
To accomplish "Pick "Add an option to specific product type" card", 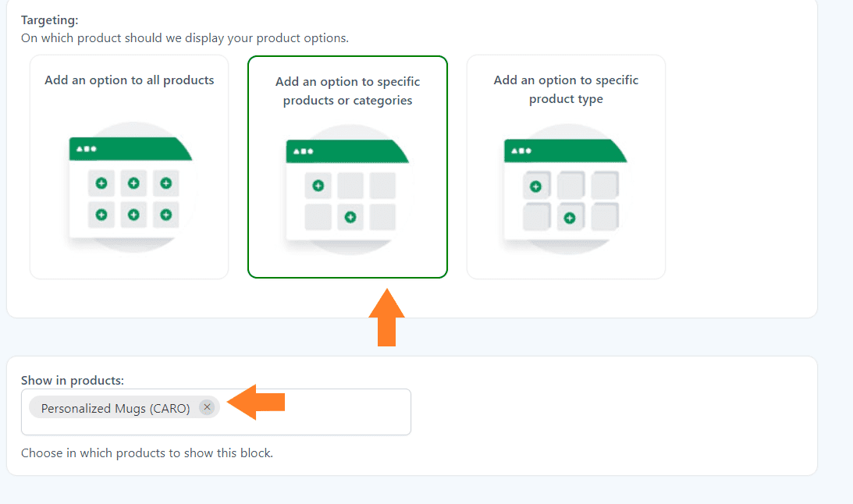I will (x=566, y=167).
